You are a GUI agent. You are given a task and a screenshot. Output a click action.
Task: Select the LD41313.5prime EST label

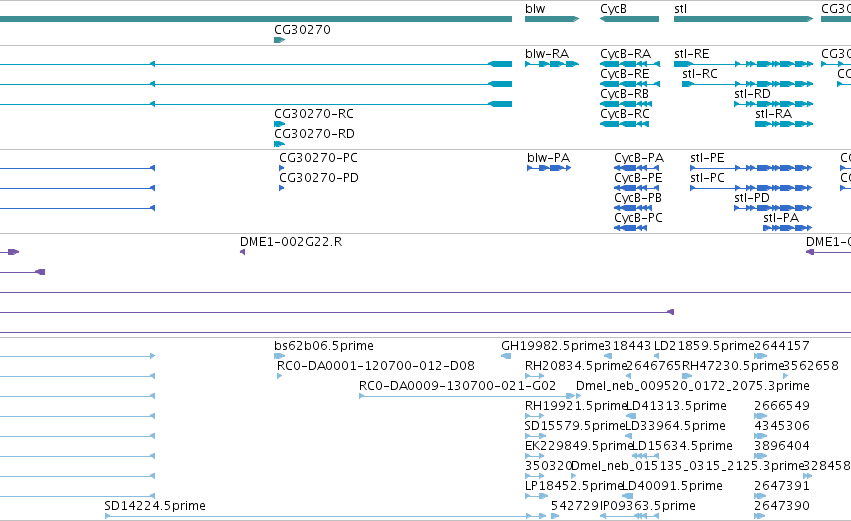point(676,406)
